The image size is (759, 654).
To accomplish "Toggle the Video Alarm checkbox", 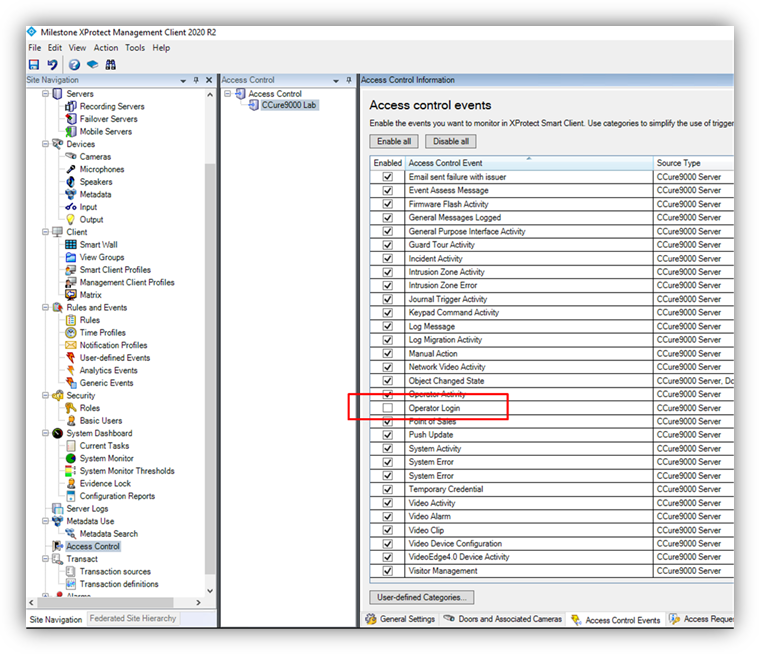I will point(388,517).
